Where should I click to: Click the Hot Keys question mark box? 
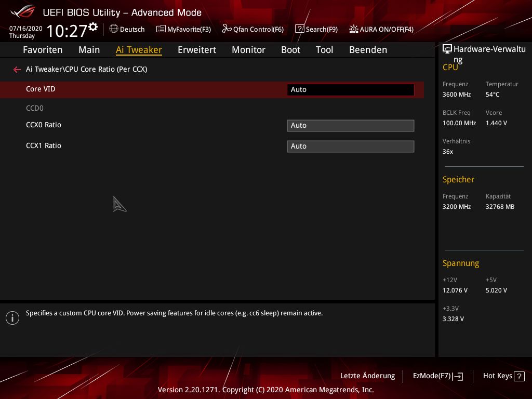click(x=519, y=376)
